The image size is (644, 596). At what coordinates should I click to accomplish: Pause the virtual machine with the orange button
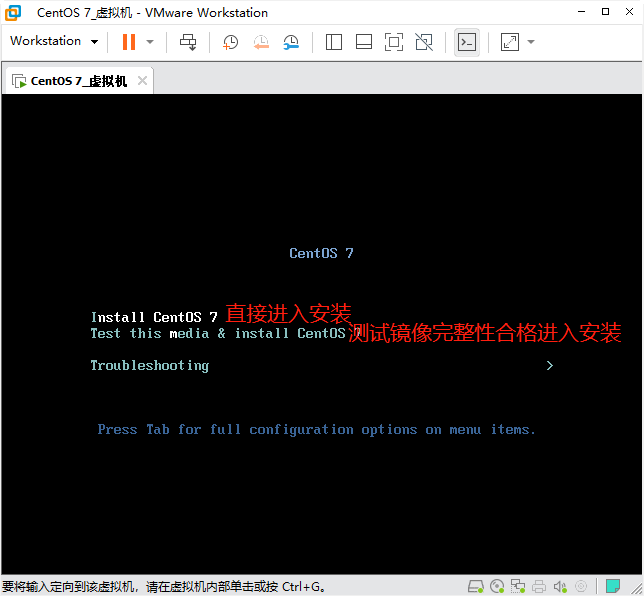tap(129, 42)
